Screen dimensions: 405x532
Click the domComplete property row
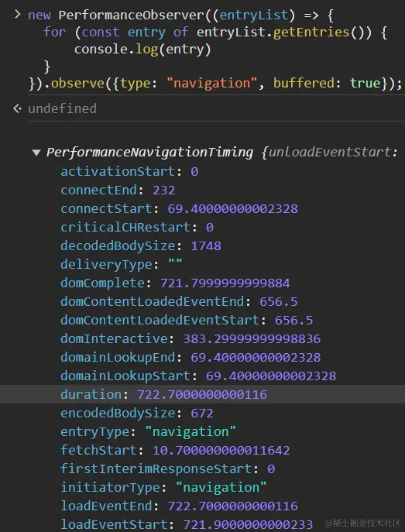(x=175, y=283)
